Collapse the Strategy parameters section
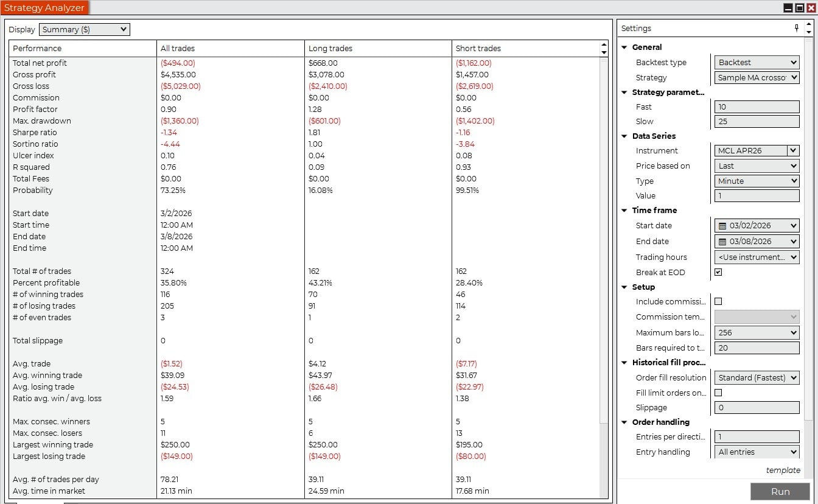 pyautogui.click(x=624, y=93)
